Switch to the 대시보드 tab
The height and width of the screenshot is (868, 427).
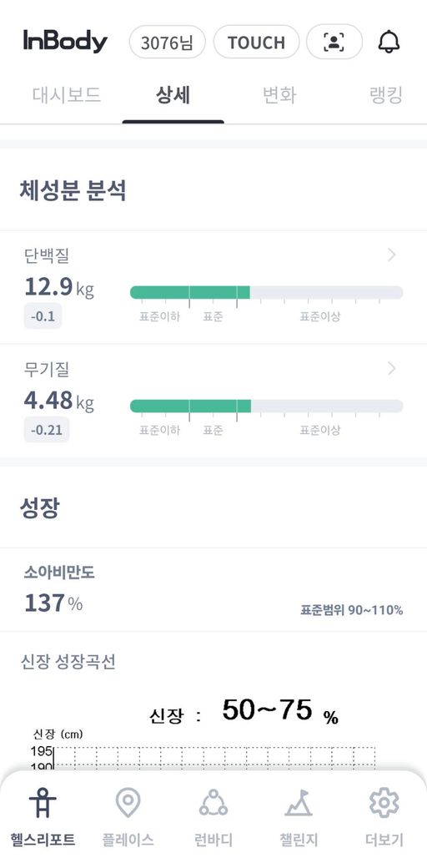pos(67,95)
